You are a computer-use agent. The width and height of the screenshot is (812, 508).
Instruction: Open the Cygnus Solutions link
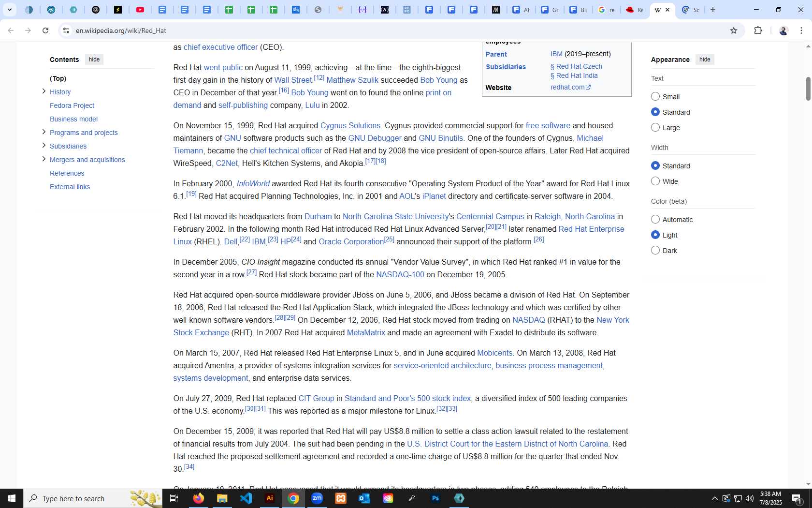pyautogui.click(x=350, y=126)
